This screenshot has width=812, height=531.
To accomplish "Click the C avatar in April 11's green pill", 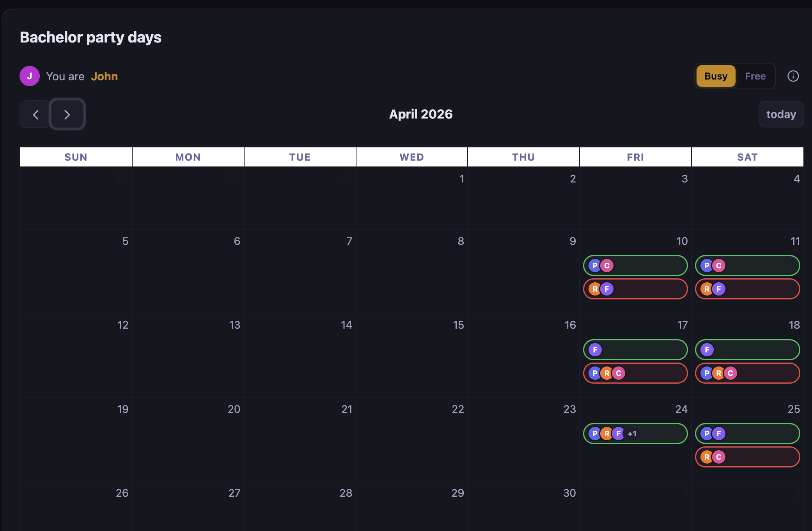I will [x=719, y=265].
